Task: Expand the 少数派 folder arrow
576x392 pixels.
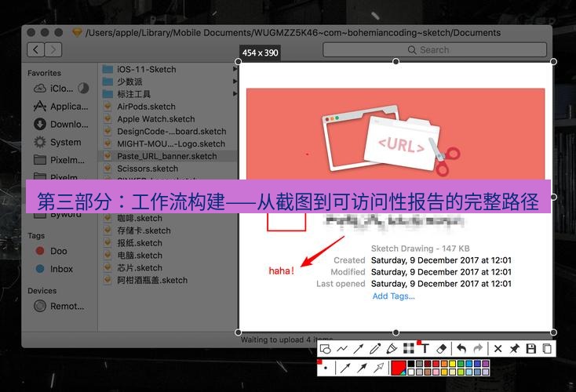Action: pos(235,82)
